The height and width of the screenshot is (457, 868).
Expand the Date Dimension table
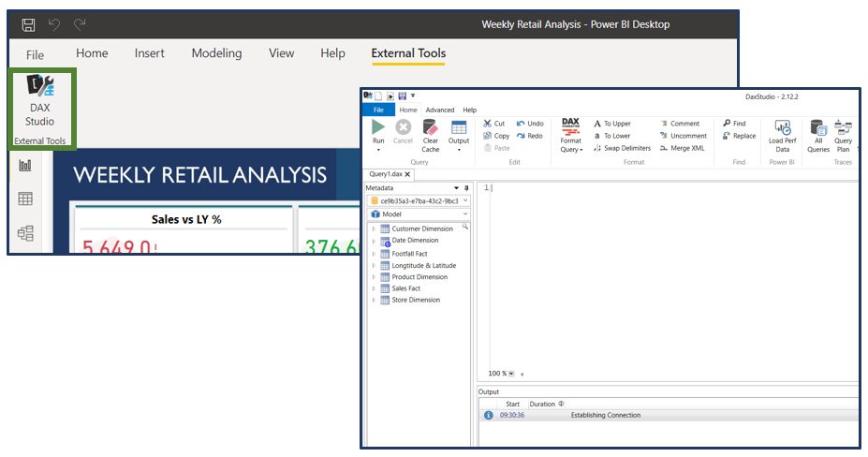click(x=374, y=241)
